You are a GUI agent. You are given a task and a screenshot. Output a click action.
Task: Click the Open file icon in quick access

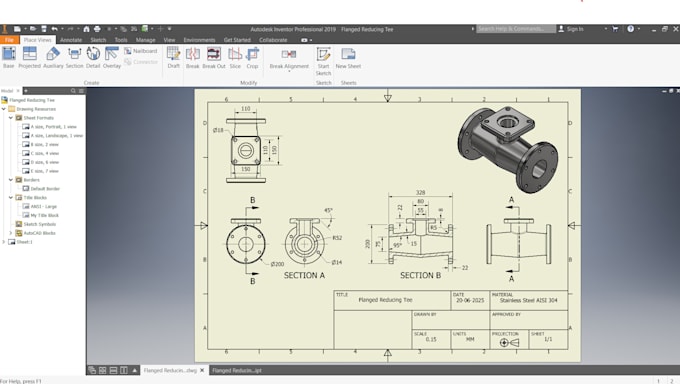pos(33,29)
